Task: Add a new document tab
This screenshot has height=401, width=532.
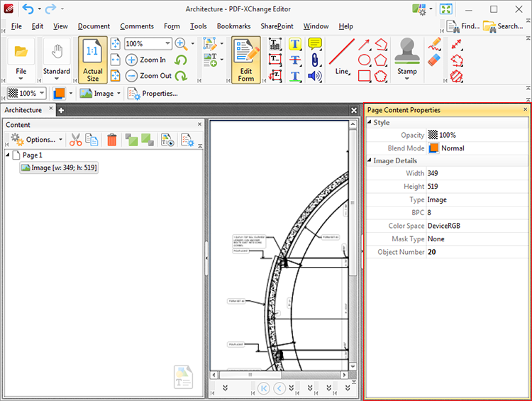Action: [61, 110]
